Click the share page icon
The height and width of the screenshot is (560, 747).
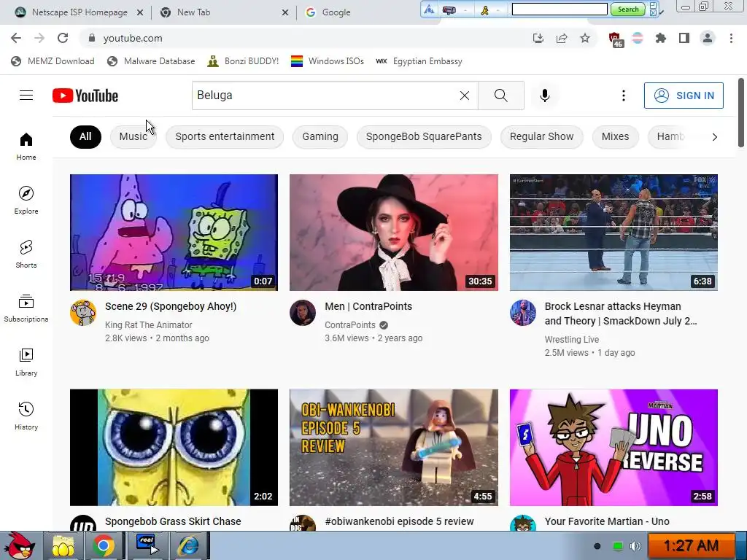point(562,38)
